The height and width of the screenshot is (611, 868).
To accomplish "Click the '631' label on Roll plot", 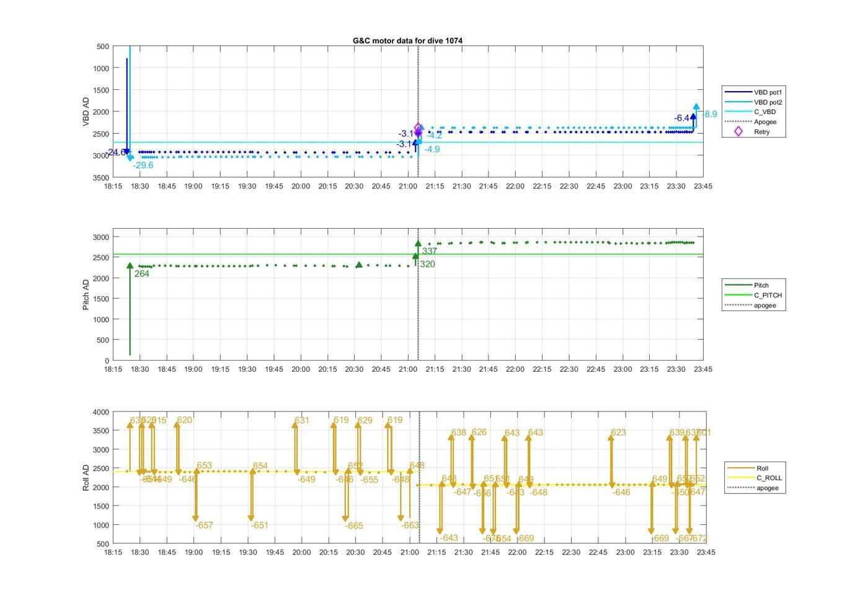I will (301, 421).
